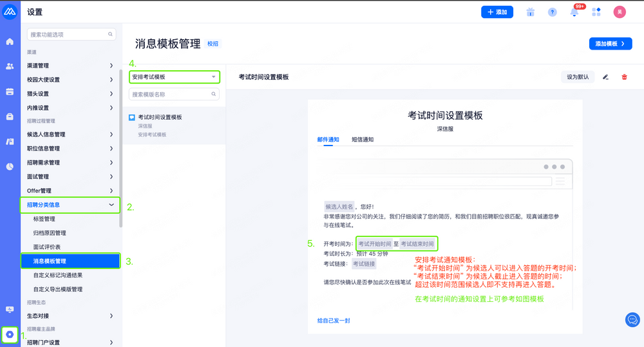Screen dimensions: 644x347
Task: Open the gift icon in top bar
Action: pyautogui.click(x=531, y=12)
